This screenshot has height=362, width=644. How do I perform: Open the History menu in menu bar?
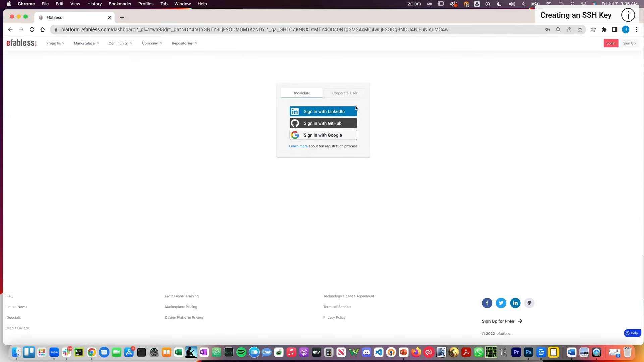click(x=94, y=4)
